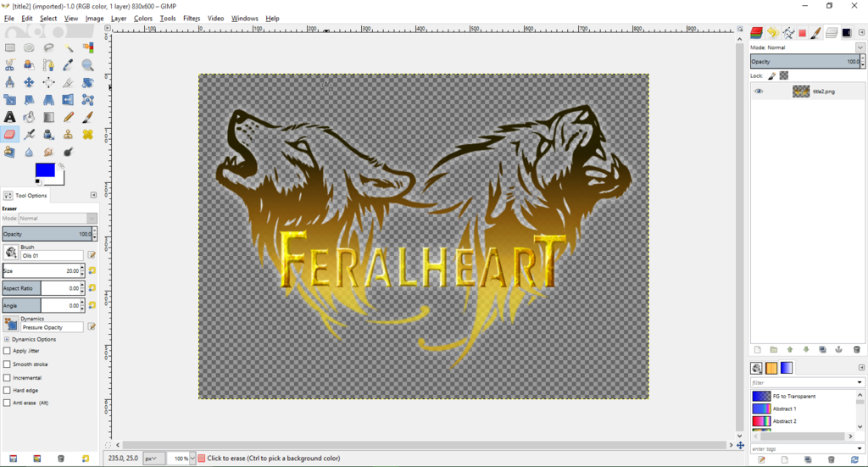Expand Dynamics Options section
The image size is (868, 467).
(x=7, y=339)
